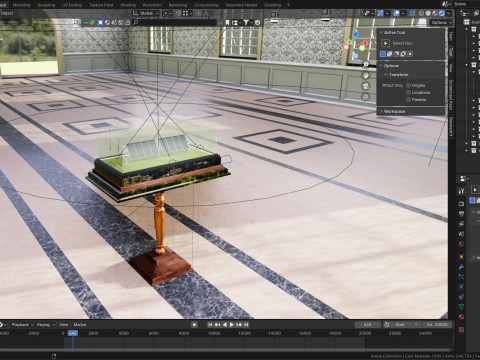Click the bookmark icon beside search field
480x360 pixels.
[x=227, y=22]
